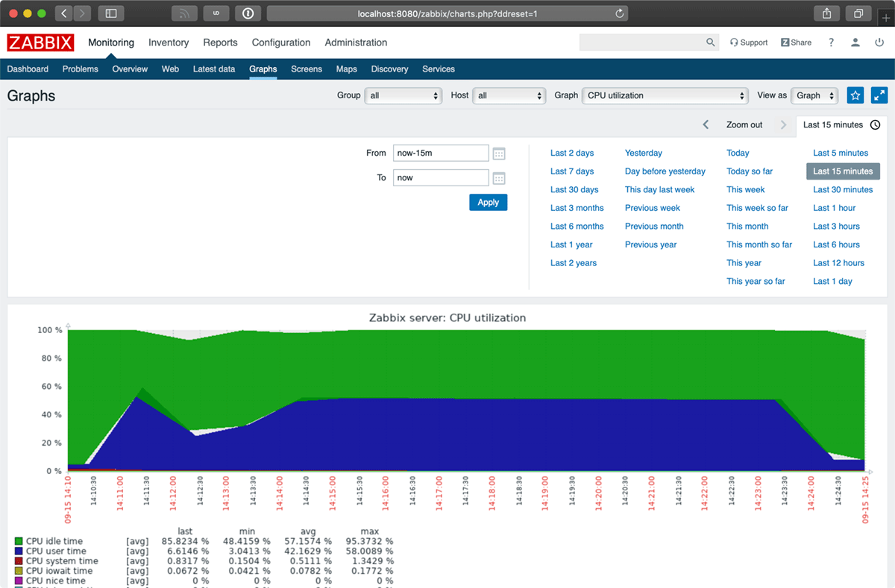Open Support link in header
Screen dimensions: 895x588
(x=749, y=42)
